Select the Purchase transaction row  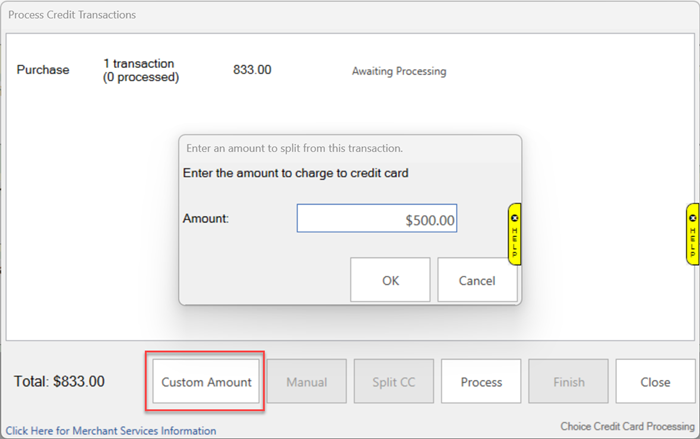pyautogui.click(x=43, y=70)
